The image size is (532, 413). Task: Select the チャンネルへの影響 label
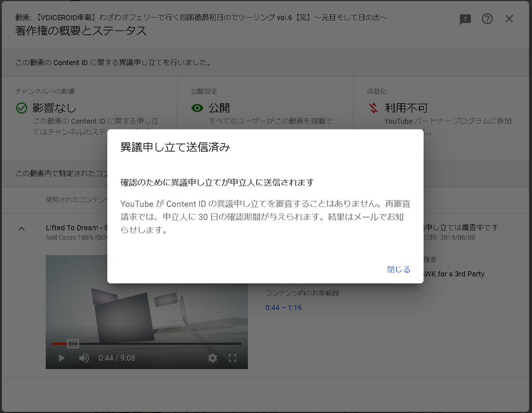45,91
